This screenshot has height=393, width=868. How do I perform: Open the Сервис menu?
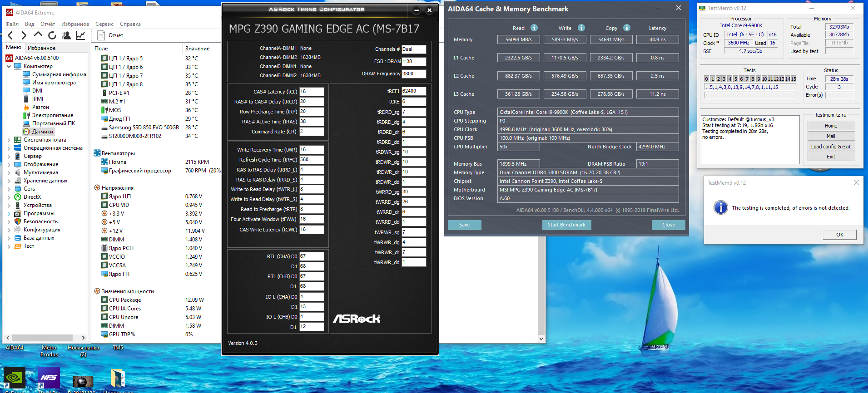(104, 24)
